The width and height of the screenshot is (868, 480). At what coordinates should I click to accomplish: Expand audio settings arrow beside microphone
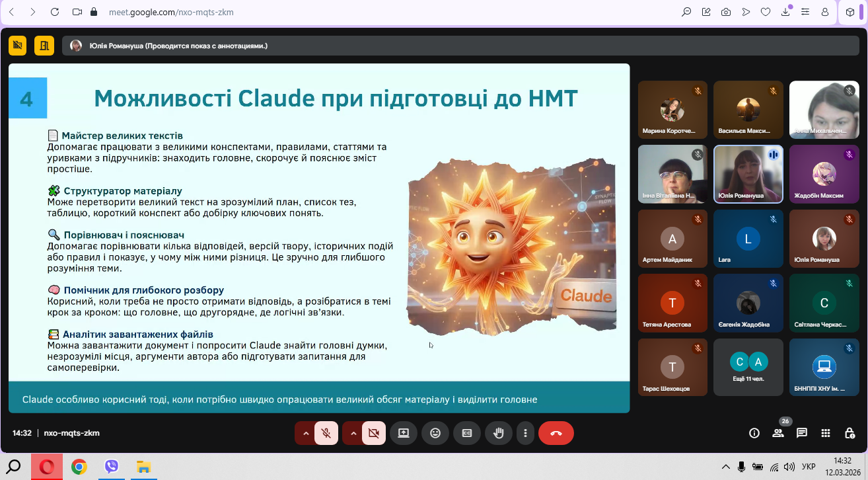(x=305, y=433)
